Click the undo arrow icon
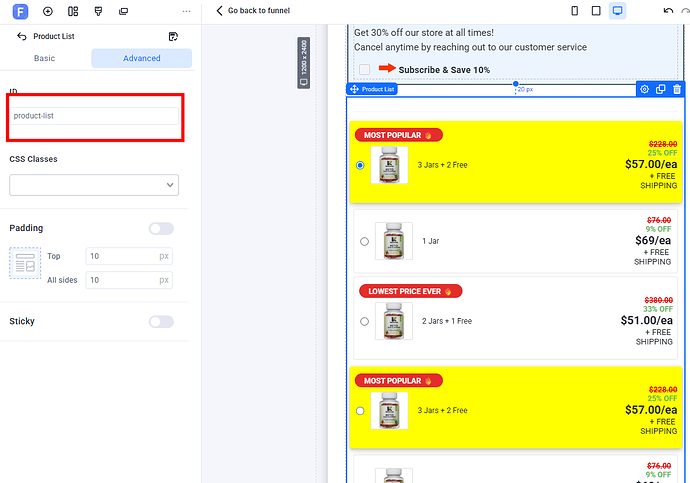 tap(667, 11)
